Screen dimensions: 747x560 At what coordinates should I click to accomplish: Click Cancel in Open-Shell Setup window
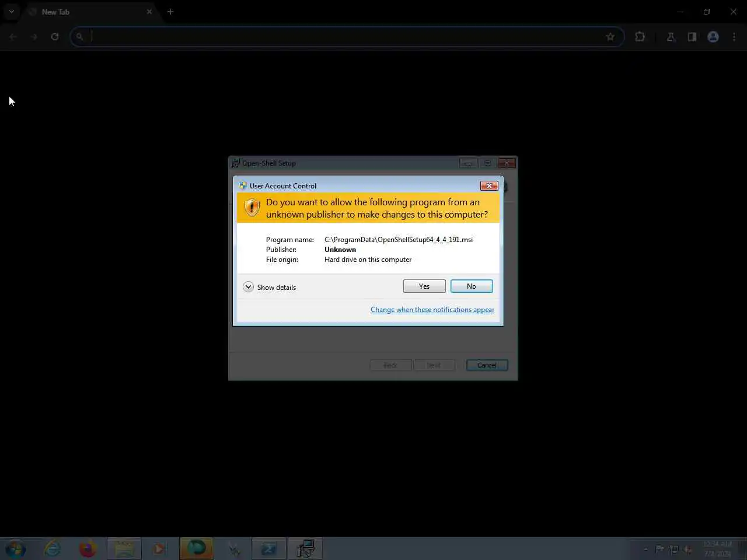click(487, 365)
